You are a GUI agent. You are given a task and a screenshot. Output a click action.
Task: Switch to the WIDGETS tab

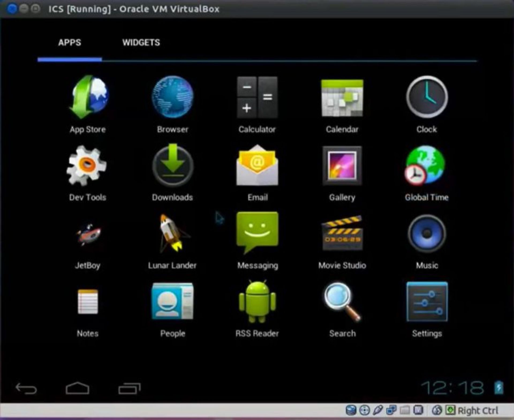pyautogui.click(x=141, y=42)
